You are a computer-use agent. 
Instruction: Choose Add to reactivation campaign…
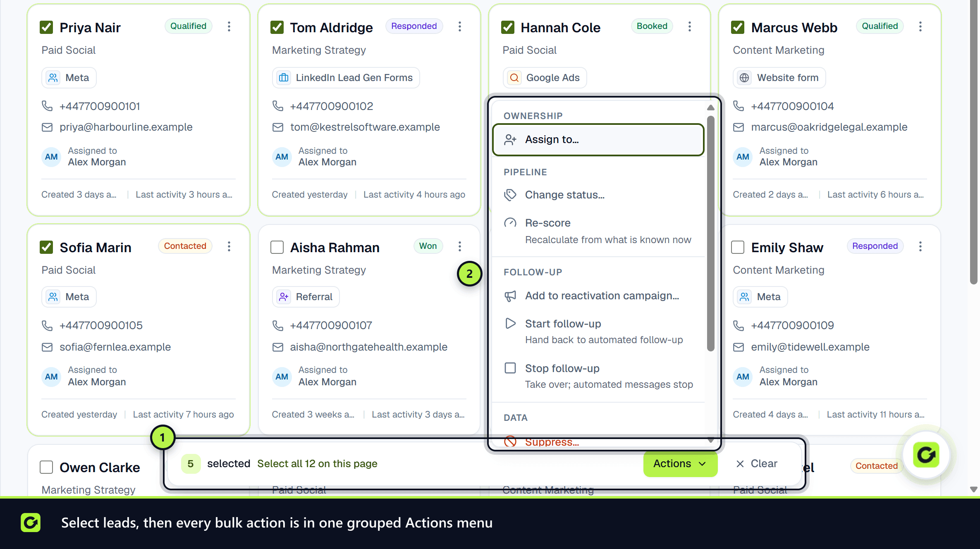598,296
